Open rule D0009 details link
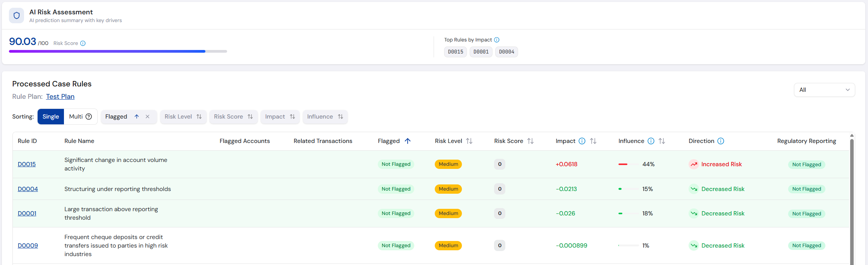The height and width of the screenshot is (265, 868). [28, 246]
